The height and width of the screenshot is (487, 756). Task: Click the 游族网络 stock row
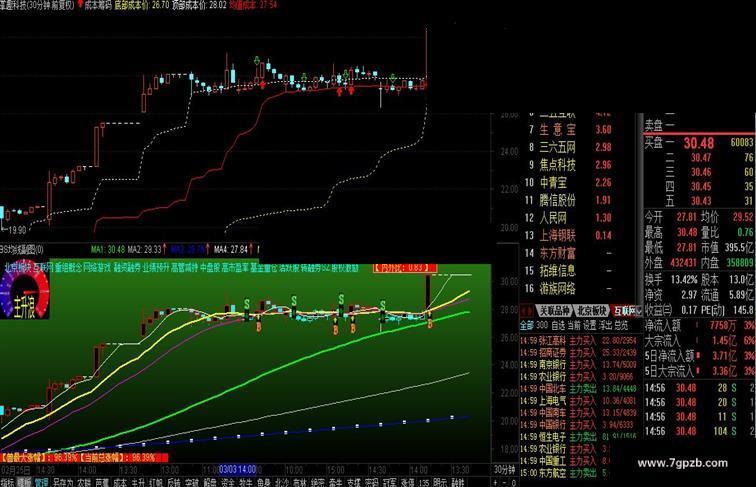(x=569, y=288)
